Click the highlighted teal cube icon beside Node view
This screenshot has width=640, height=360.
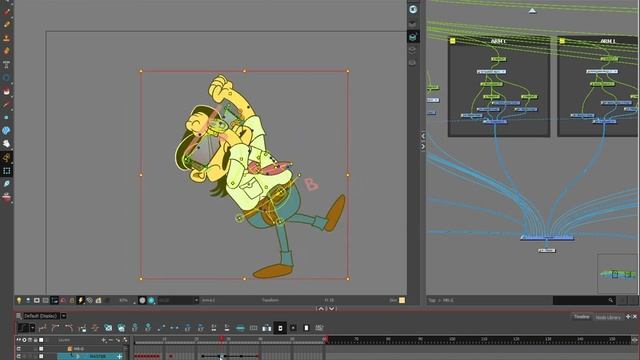[413, 37]
